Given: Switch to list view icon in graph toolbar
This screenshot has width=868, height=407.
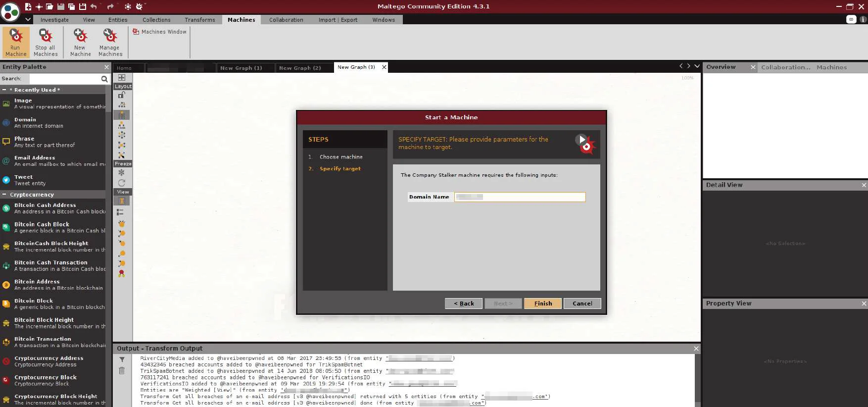Looking at the screenshot, I should [x=120, y=212].
